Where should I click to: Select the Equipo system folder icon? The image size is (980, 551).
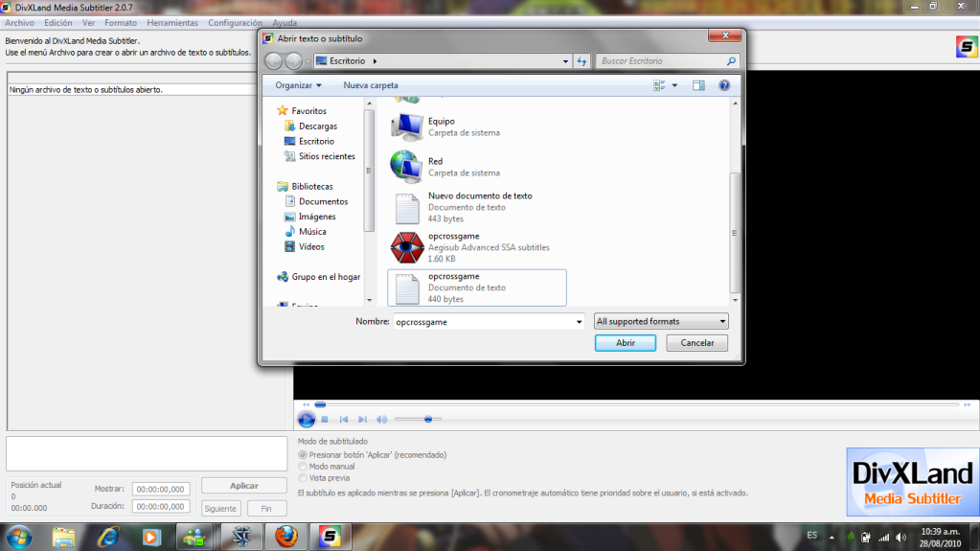point(406,126)
